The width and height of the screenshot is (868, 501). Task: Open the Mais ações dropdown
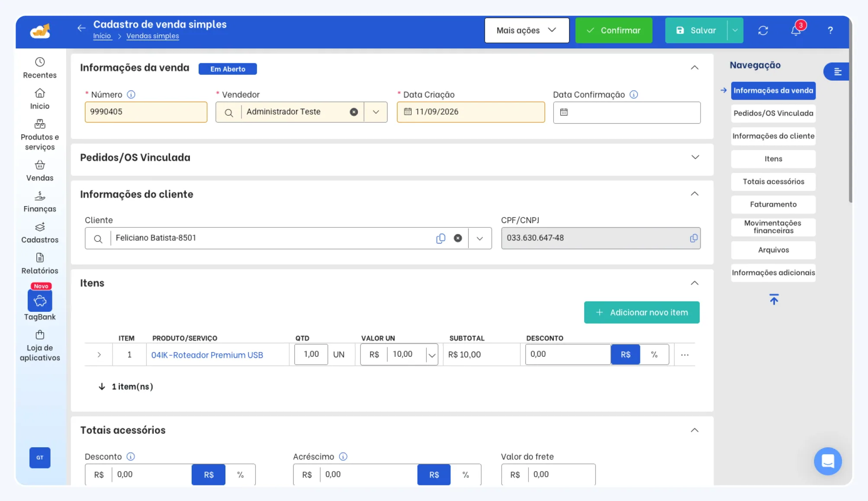click(527, 30)
